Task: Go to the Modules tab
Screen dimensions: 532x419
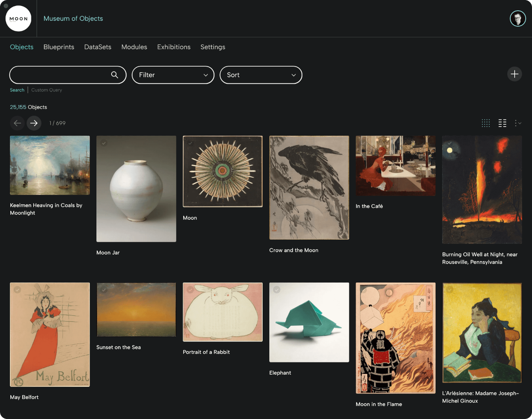Action: pos(134,47)
